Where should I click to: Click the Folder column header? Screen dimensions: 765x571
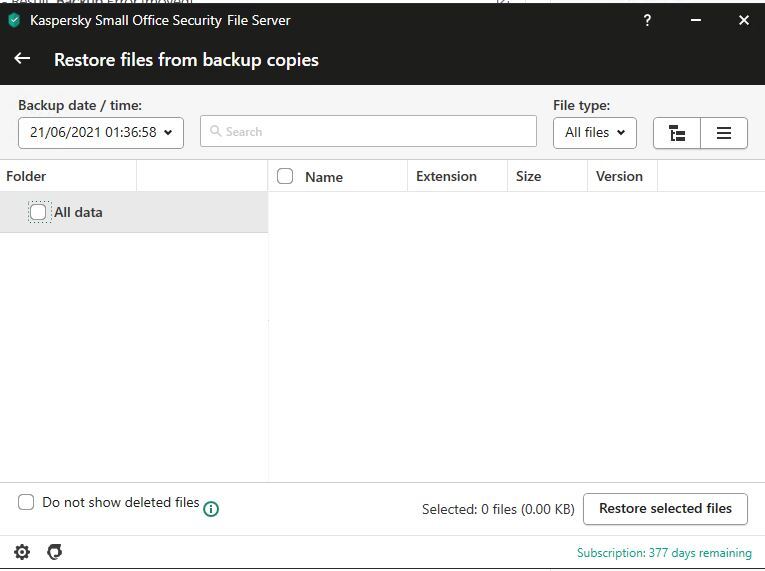(26, 176)
